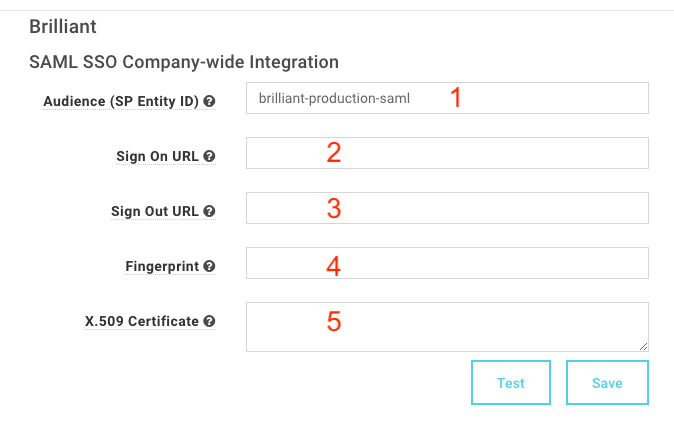Click the question mark icon next to Sign On URL

point(209,156)
